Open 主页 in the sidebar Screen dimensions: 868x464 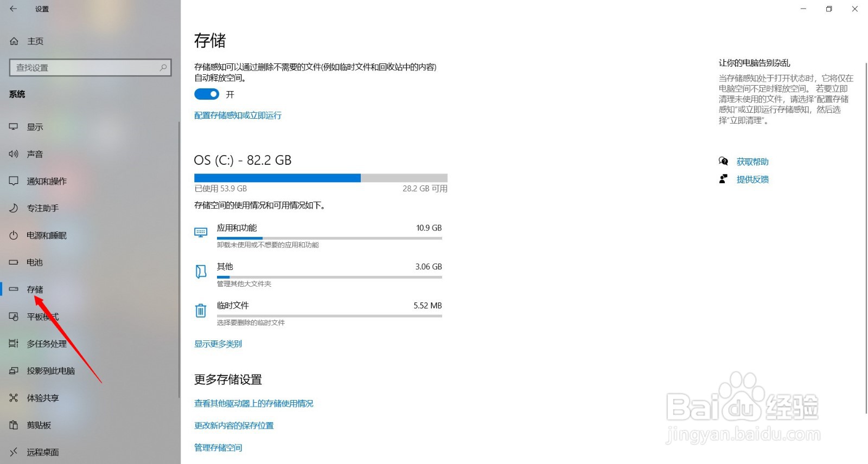pyautogui.click(x=35, y=41)
